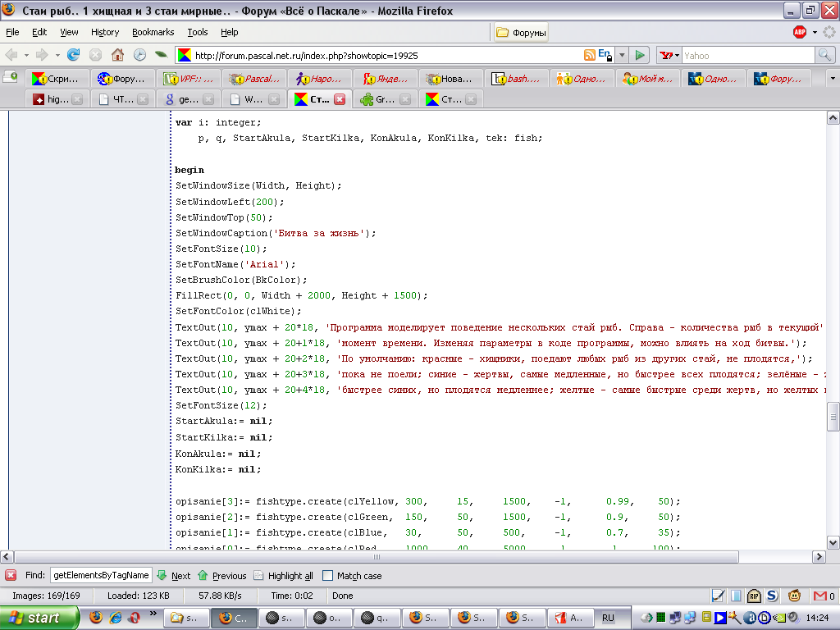Open the Adblock Plus ABP icon
840x630 pixels.
800,32
